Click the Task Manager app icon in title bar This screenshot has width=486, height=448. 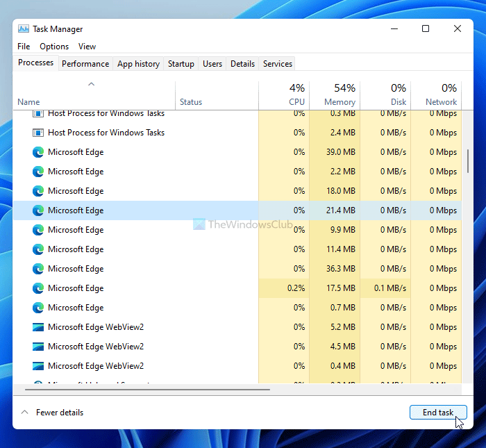pos(23,29)
